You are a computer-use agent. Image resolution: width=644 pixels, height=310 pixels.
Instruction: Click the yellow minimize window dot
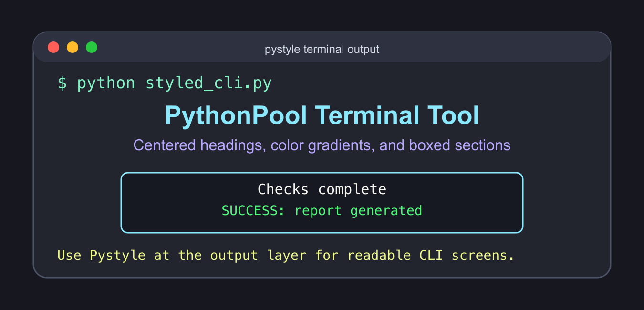click(73, 47)
